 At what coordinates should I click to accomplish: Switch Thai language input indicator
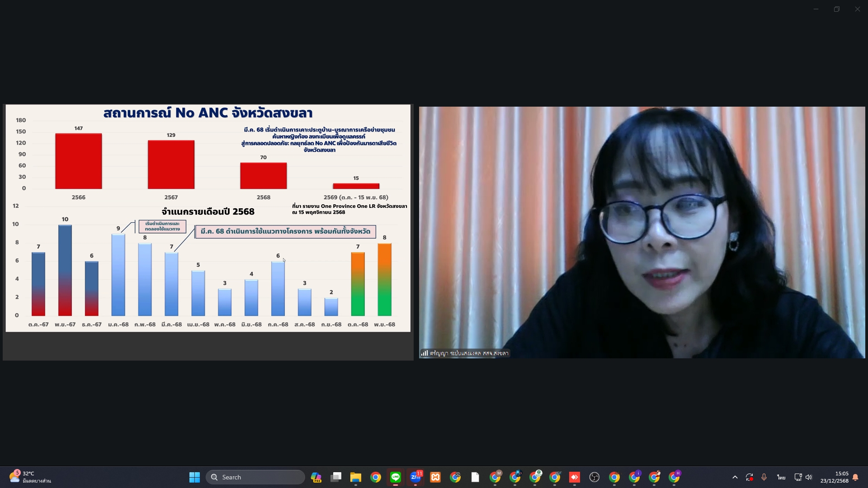coord(781,477)
